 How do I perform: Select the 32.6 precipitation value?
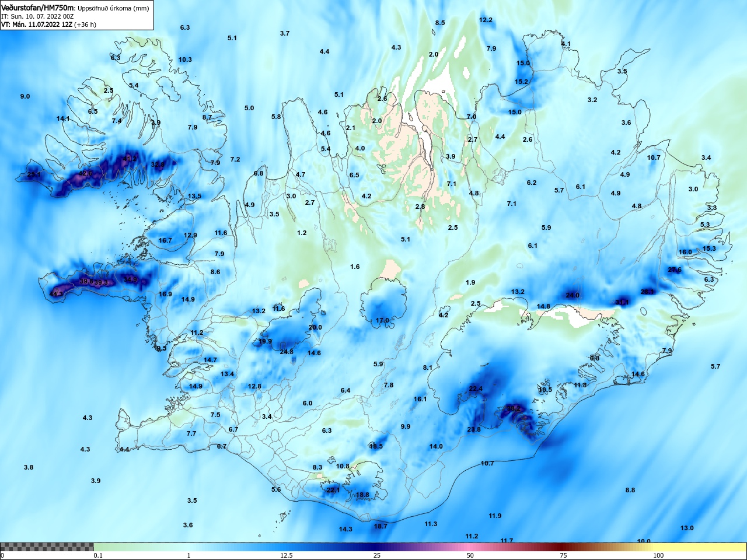point(158,164)
